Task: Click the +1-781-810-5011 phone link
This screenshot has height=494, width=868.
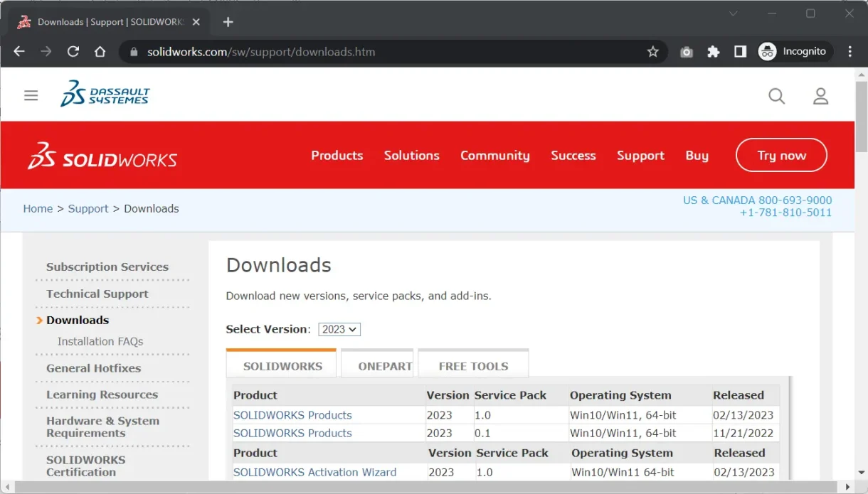Action: [x=785, y=213]
